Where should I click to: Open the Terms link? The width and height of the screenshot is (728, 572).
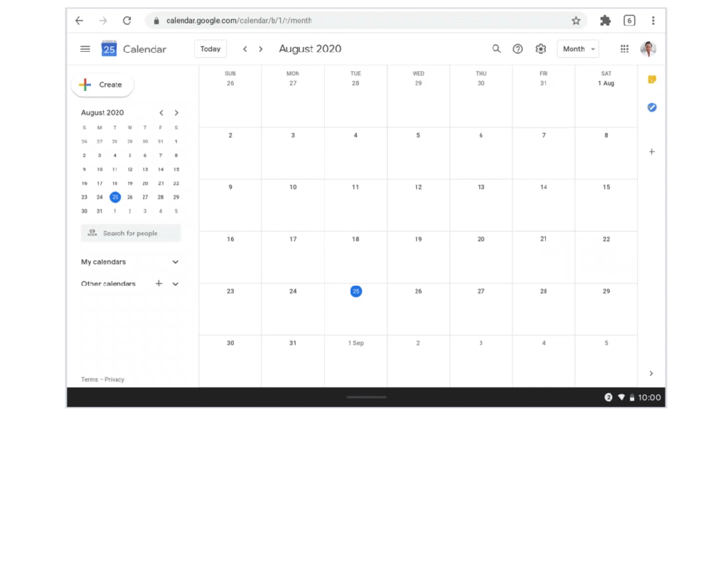click(90, 379)
